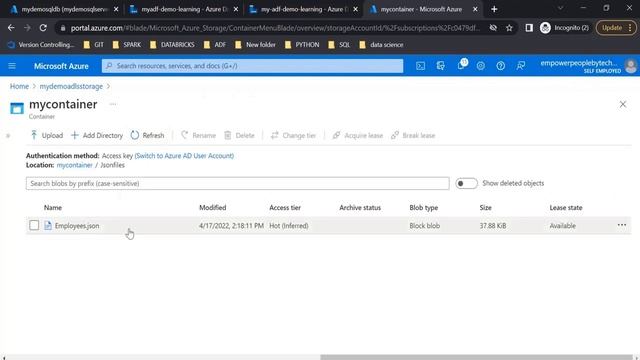Click the Search blobs by prefix field
This screenshot has width=640, height=360.
tap(238, 183)
